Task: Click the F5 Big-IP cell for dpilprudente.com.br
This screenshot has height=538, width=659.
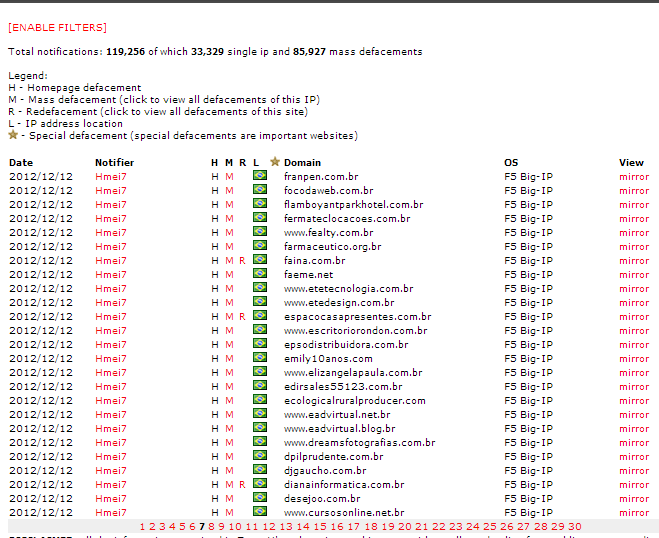Action: tap(528, 457)
